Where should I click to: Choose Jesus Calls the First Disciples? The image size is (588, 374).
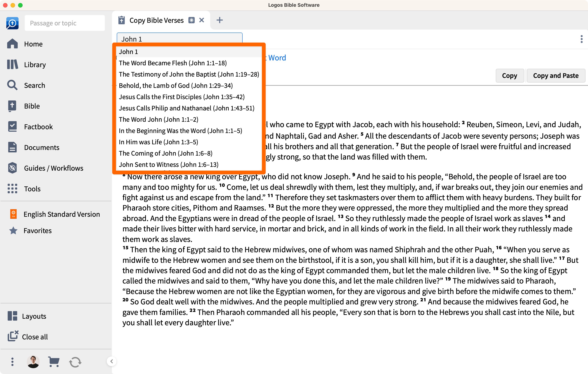[189, 97]
